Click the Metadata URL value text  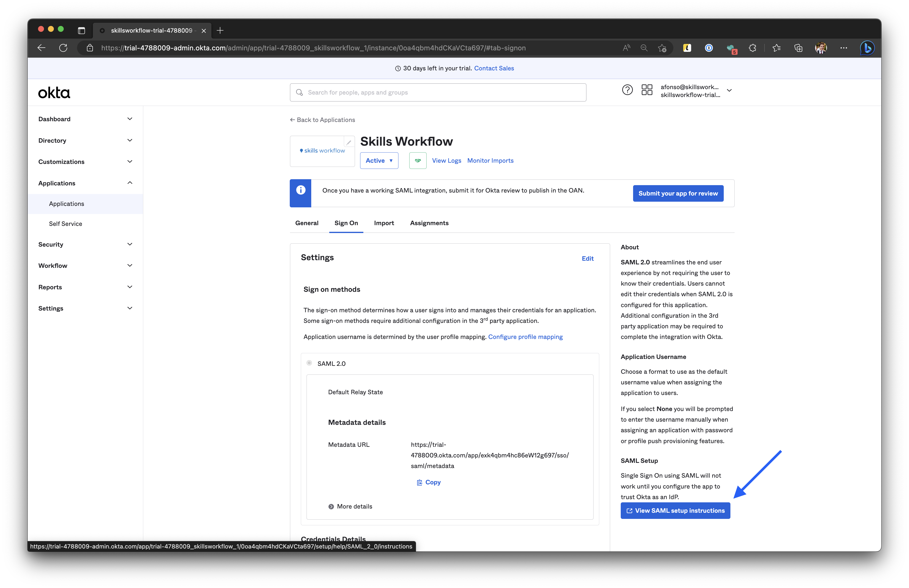tap(490, 455)
